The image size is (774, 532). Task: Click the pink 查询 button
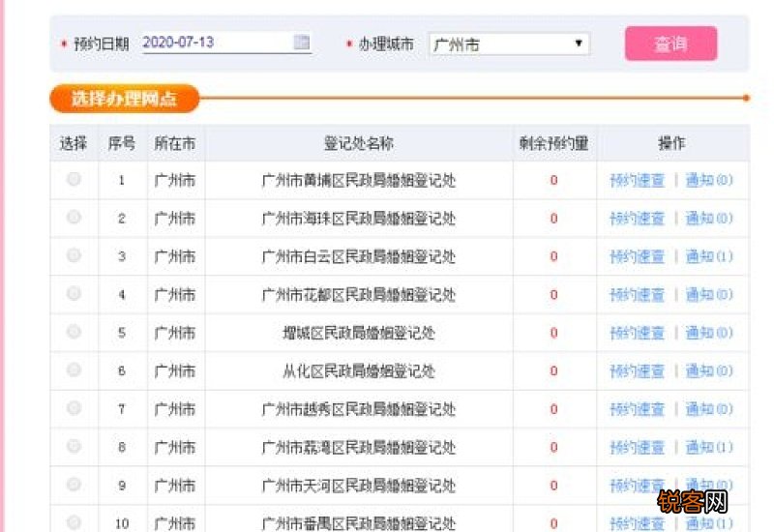670,44
